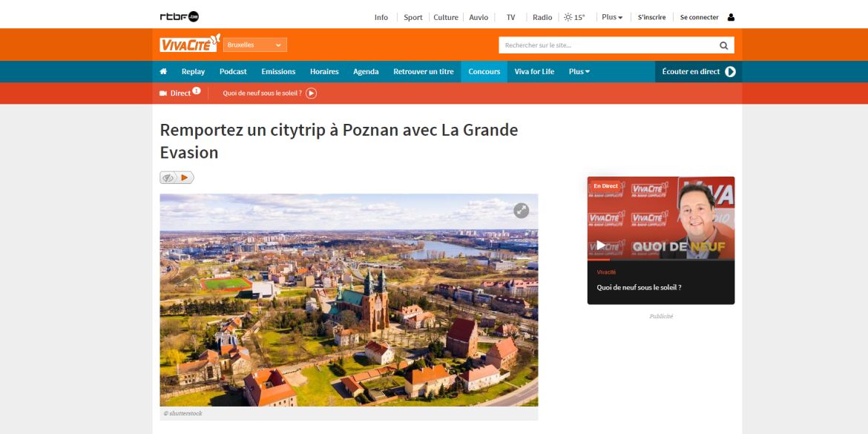This screenshot has width=868, height=434.
Task: Open the Concours tab
Action: click(x=484, y=72)
